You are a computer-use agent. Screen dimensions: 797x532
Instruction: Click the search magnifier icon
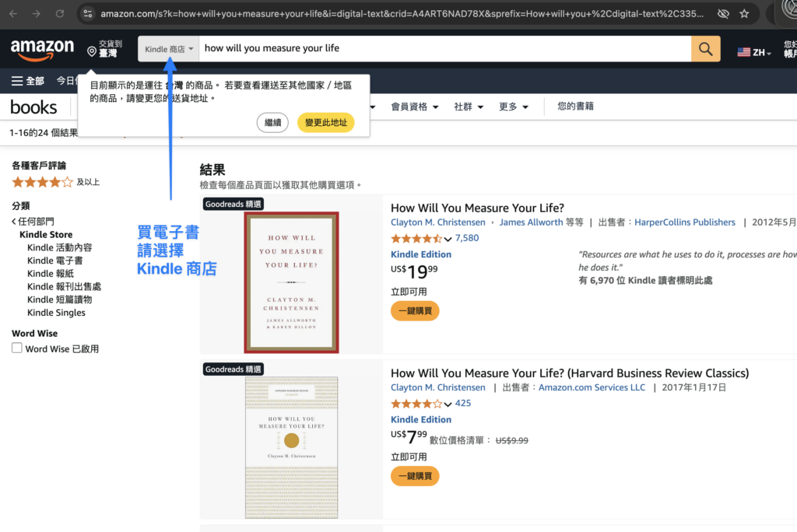[x=704, y=47]
